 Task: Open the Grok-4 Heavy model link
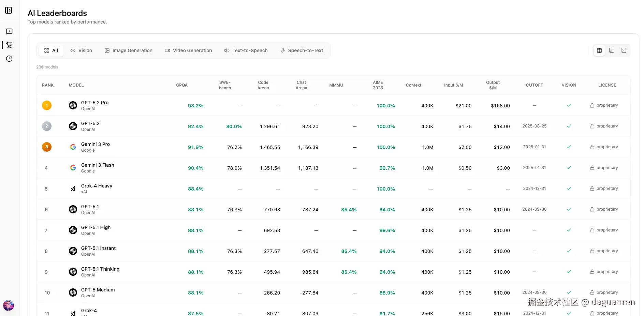[97, 186]
